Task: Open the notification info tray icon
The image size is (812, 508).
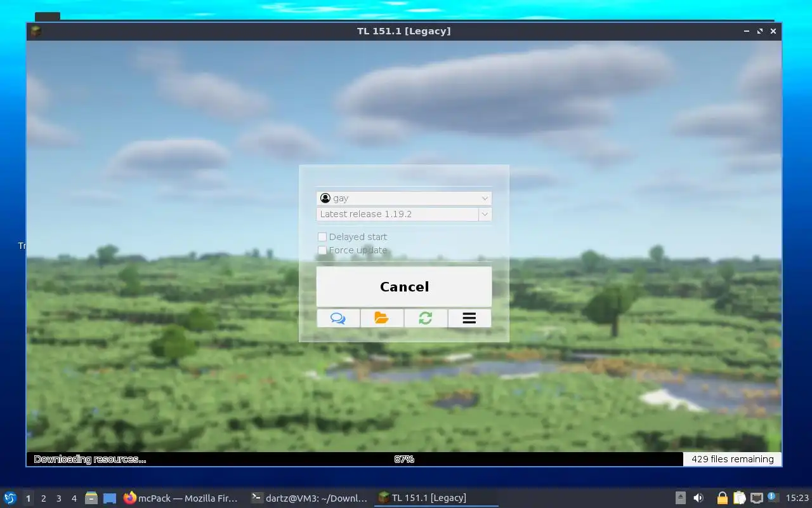Action: 773,497
